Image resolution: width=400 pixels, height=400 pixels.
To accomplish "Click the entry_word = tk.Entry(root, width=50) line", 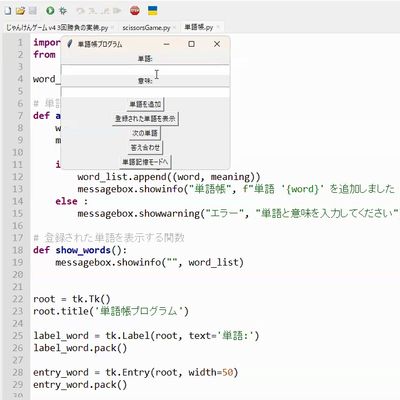I will [x=136, y=373].
